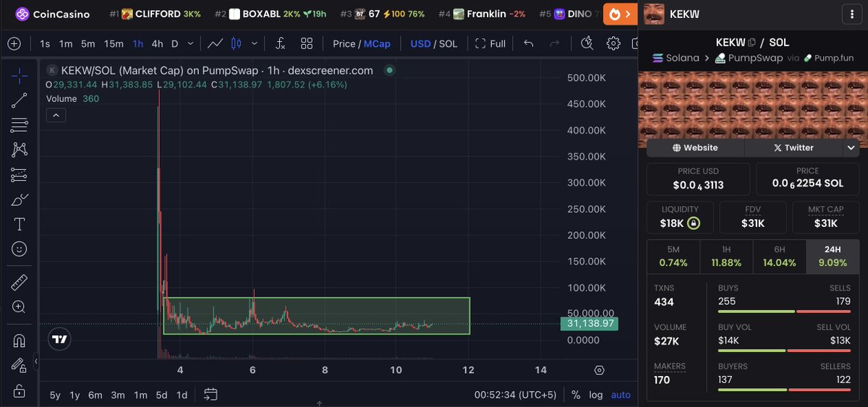Screen dimensions: 868x407
Task: Open the pattern drawing tools
Action: (x=20, y=150)
